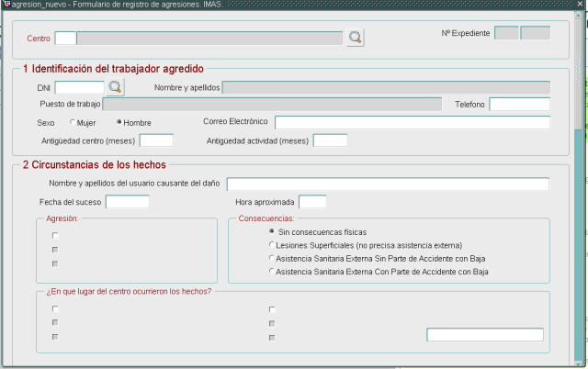
Task: Select the Hombre radio button
Action: pos(119,122)
